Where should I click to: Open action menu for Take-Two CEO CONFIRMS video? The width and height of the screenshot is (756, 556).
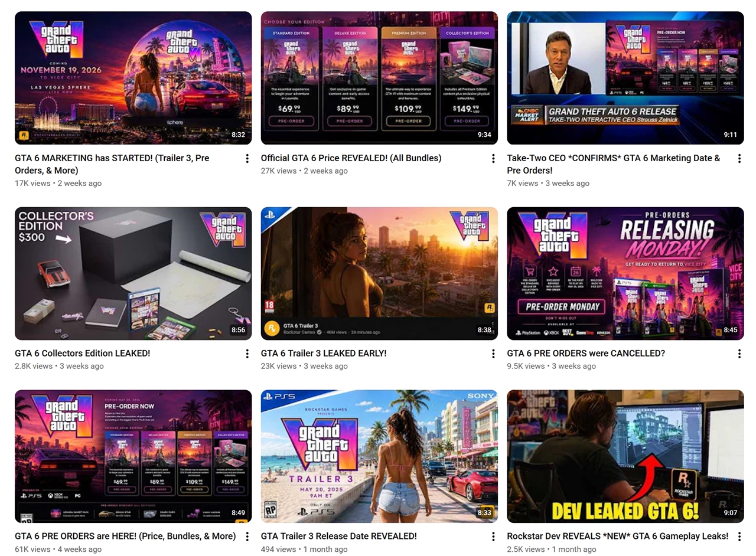coord(739,158)
